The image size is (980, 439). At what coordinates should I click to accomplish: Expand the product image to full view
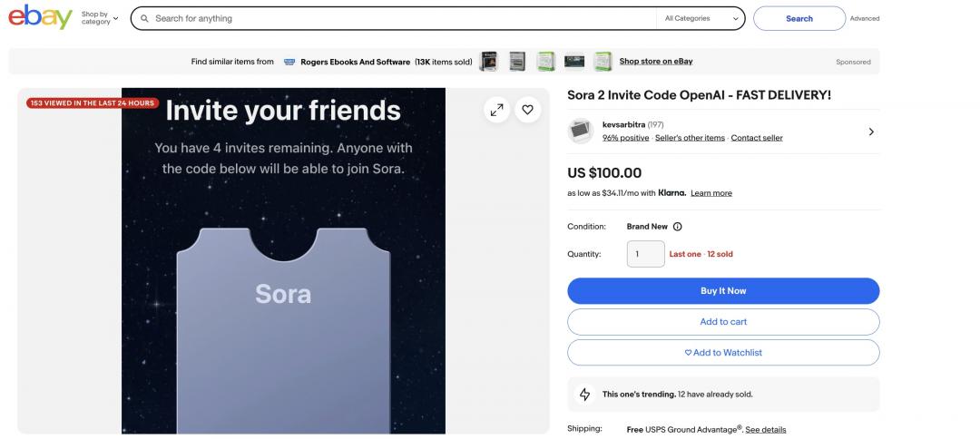496,110
